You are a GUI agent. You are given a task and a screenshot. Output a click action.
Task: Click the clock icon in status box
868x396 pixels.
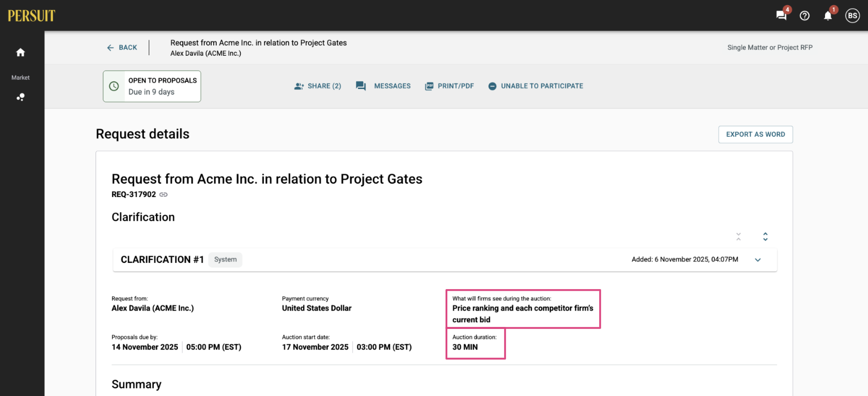(x=114, y=86)
